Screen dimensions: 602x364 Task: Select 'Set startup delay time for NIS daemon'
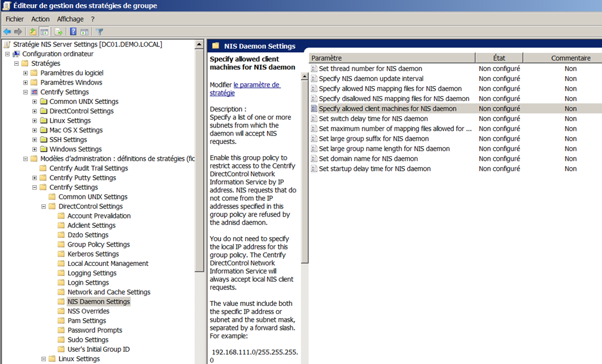[x=374, y=168]
